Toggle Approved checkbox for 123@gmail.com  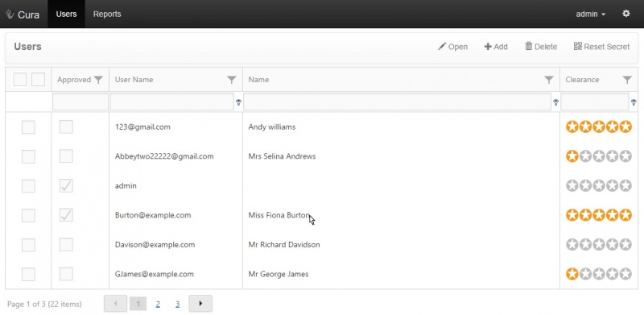(66, 126)
